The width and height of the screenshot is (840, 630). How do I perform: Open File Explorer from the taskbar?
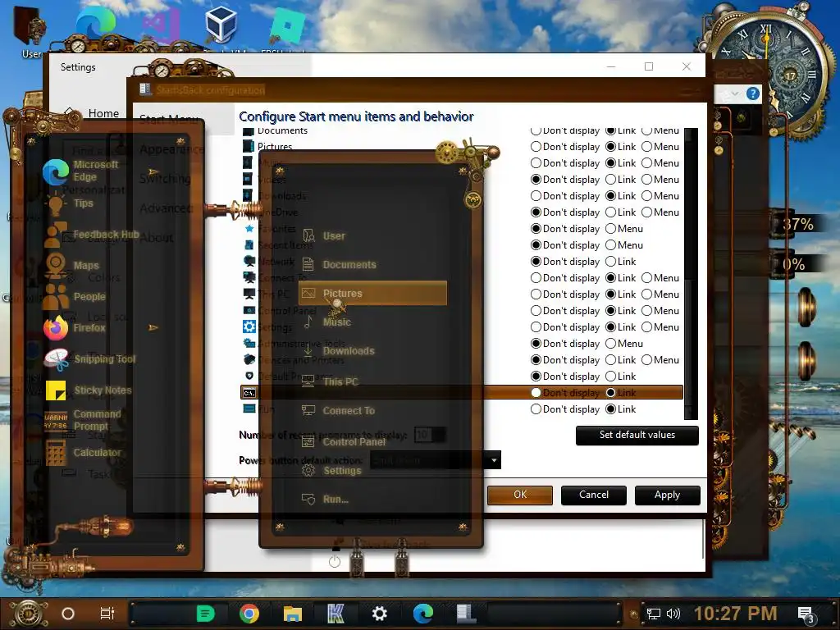click(293, 614)
